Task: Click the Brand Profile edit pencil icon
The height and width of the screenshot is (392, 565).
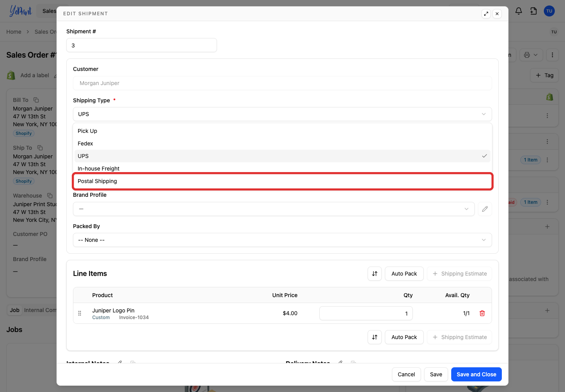Action: coord(485,209)
